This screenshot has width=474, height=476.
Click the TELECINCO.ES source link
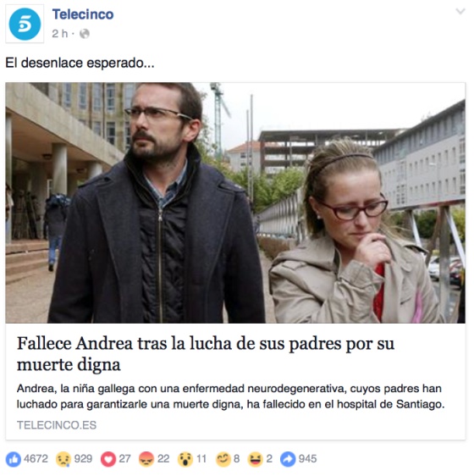(57, 425)
